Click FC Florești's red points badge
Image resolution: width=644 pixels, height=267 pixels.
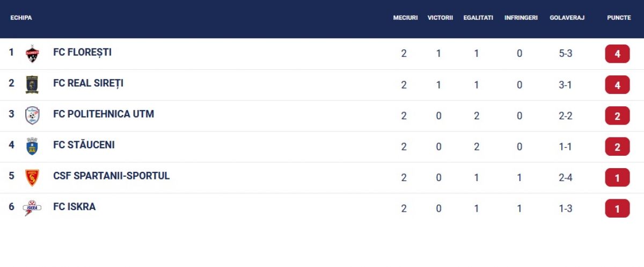tap(617, 54)
